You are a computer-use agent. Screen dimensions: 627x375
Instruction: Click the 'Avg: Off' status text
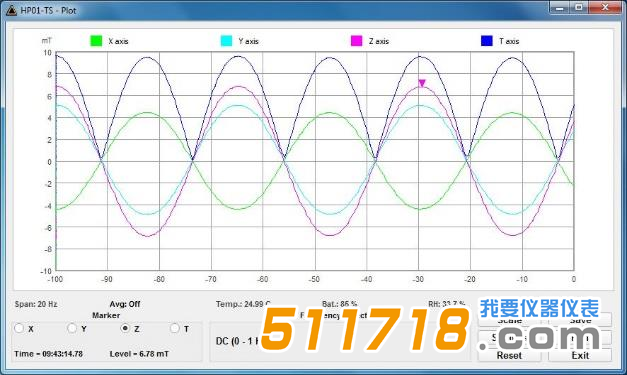[x=125, y=304]
